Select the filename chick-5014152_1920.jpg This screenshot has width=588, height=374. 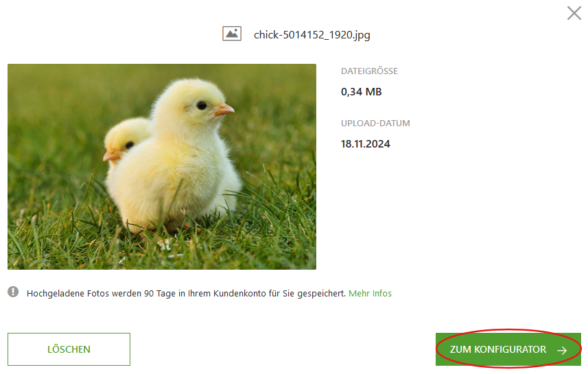tap(311, 35)
